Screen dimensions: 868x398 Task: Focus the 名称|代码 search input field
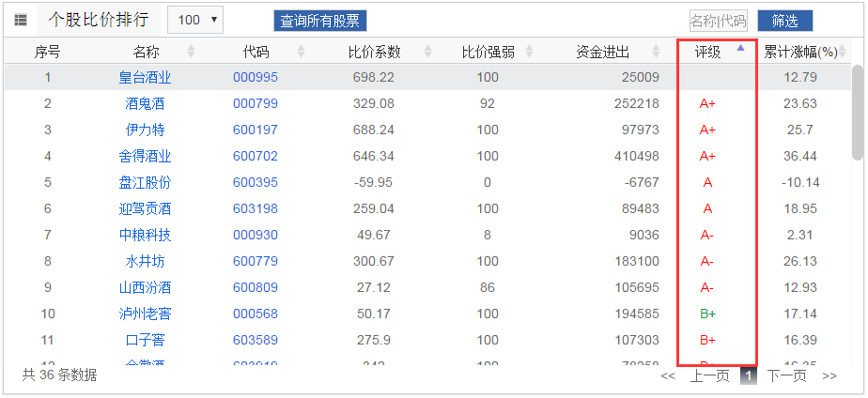coord(718,21)
